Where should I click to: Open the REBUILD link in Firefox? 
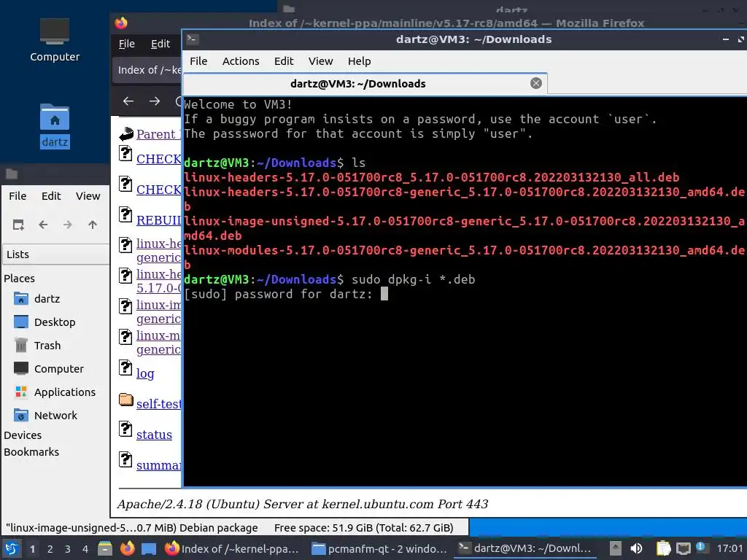[158, 220]
